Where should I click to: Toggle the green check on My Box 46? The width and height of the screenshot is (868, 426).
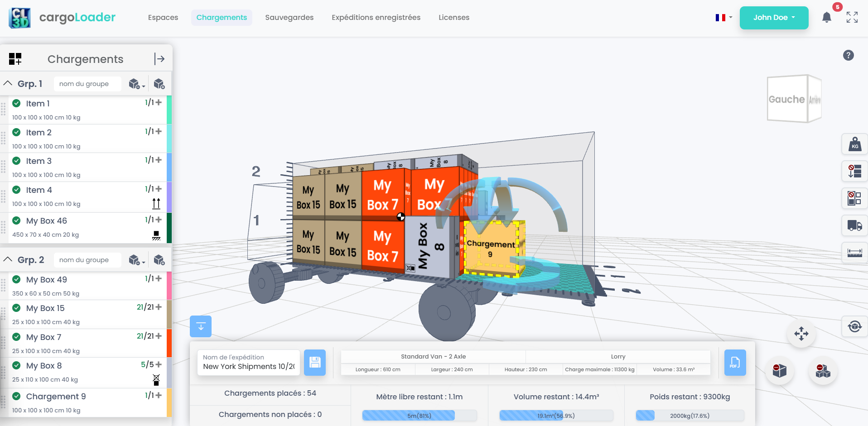pos(17,220)
